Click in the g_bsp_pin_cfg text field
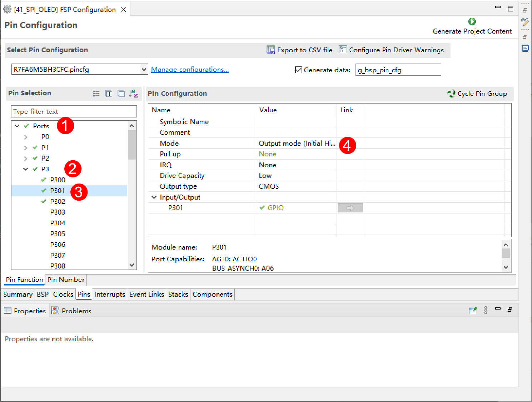 coord(398,70)
